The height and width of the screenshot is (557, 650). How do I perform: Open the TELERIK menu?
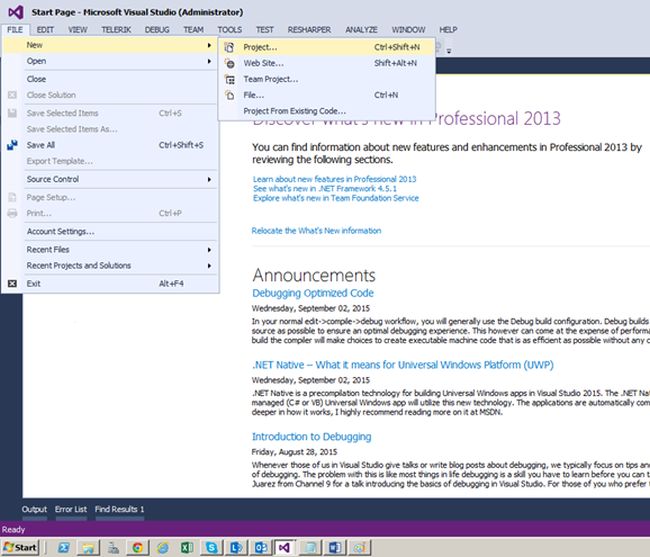pyautogui.click(x=116, y=30)
